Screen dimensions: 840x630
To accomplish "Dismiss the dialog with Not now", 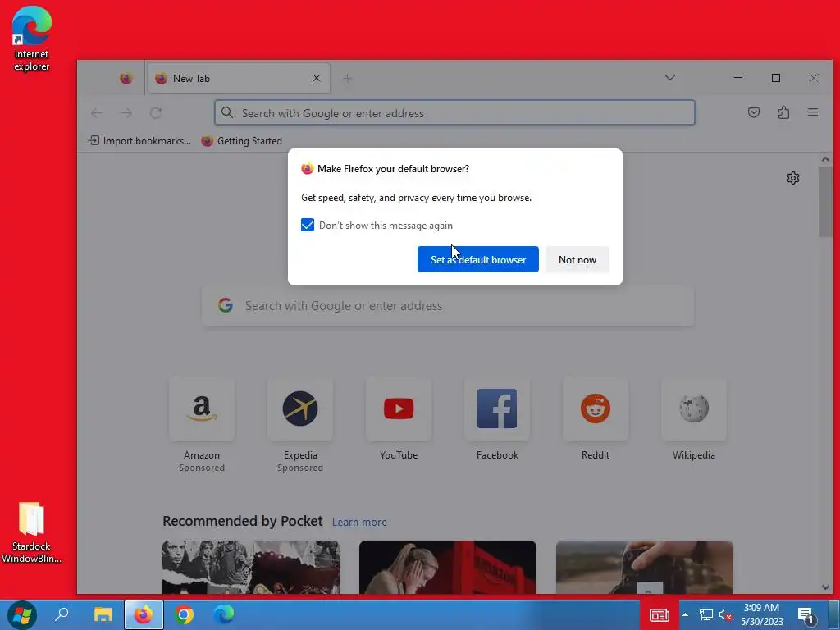I will click(577, 259).
